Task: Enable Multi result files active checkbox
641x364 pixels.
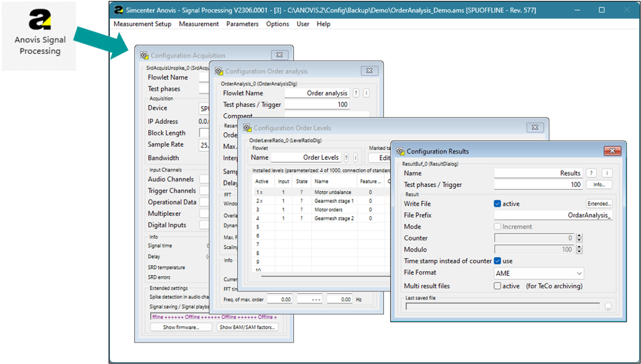Action: [497, 286]
